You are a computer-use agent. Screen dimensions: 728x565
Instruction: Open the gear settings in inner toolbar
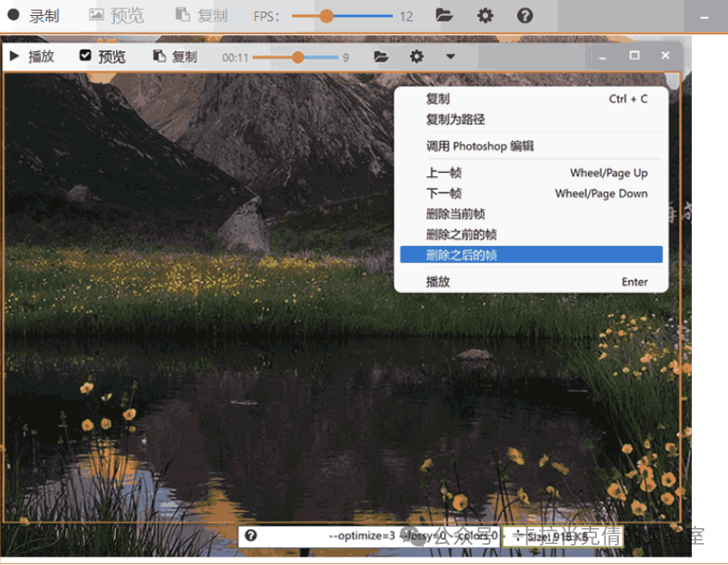[416, 56]
